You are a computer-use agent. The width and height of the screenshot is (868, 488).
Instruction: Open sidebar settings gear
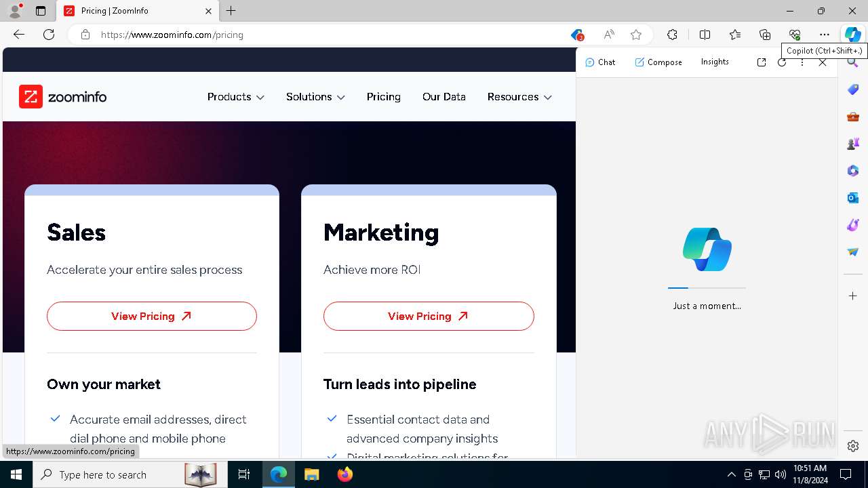click(853, 445)
